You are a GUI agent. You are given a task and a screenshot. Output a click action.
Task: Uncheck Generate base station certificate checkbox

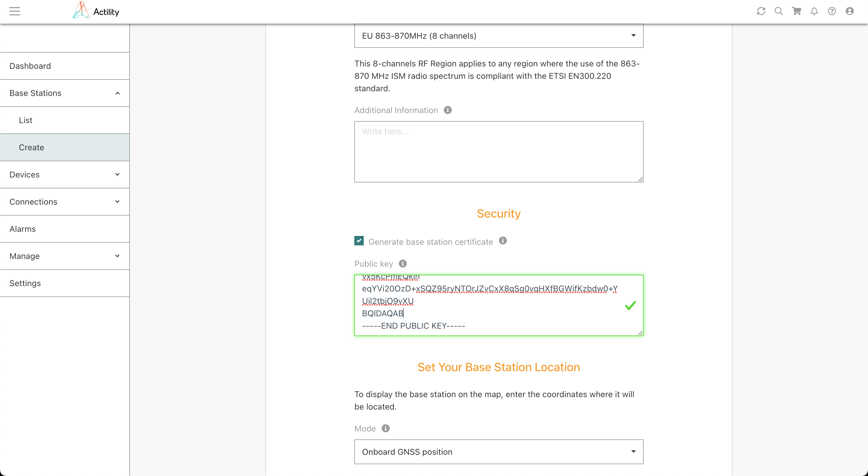(359, 241)
